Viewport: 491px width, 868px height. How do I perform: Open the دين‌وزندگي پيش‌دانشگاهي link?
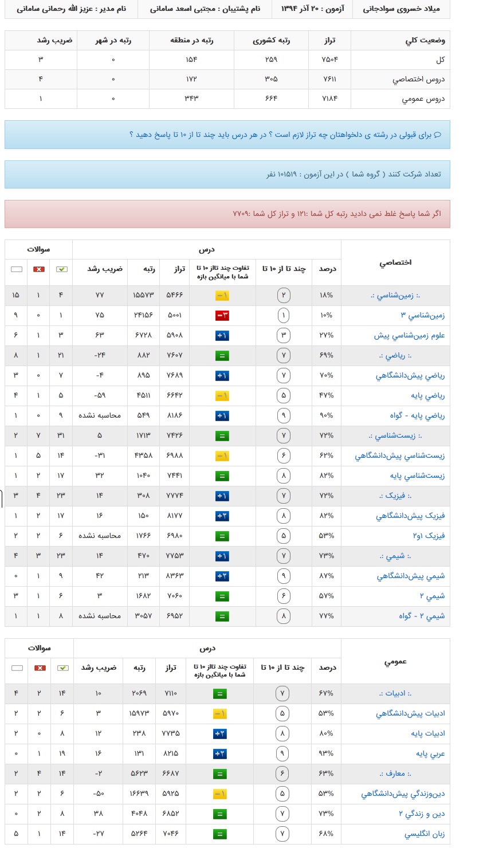(x=403, y=794)
